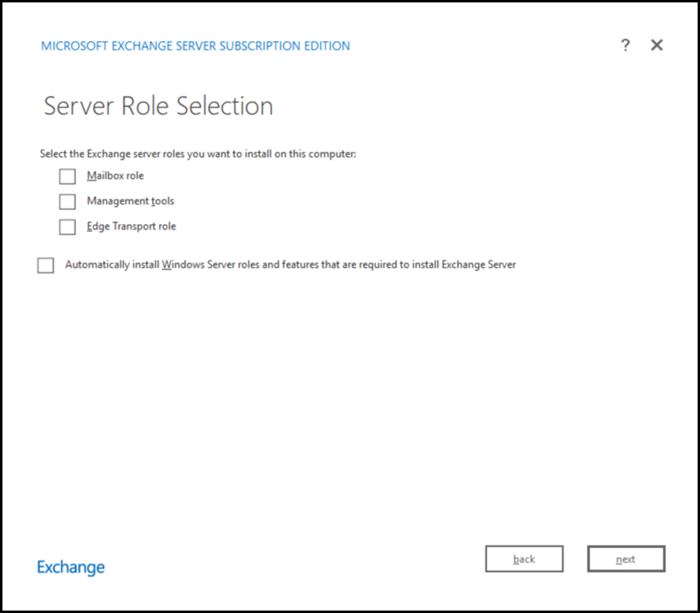Screen dimensions: 700x613
Task: Check the Edge Transport role box
Action: click(67, 227)
